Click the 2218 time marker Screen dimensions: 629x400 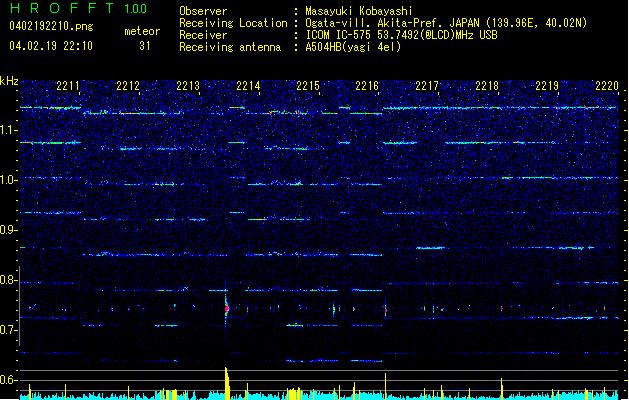[487, 85]
